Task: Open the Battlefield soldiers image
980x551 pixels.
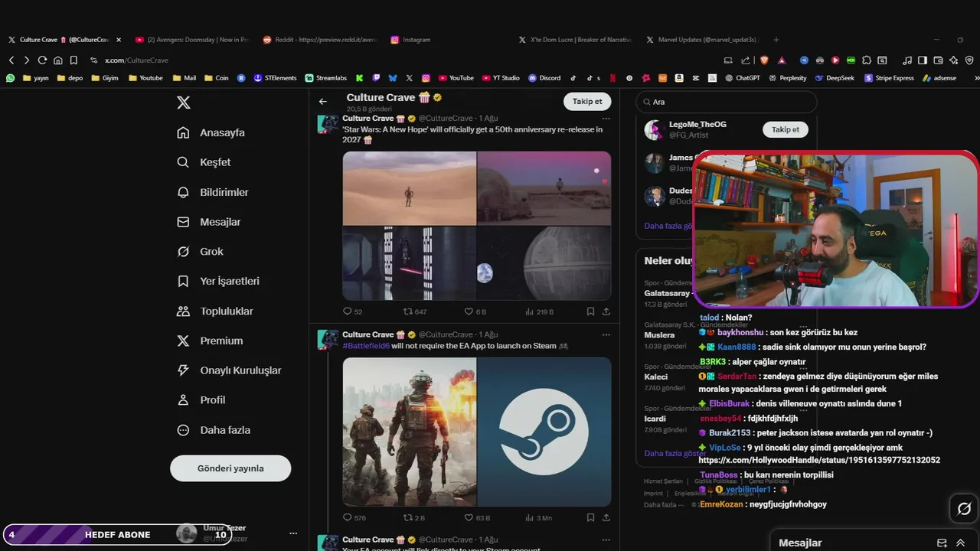Action: (x=410, y=432)
